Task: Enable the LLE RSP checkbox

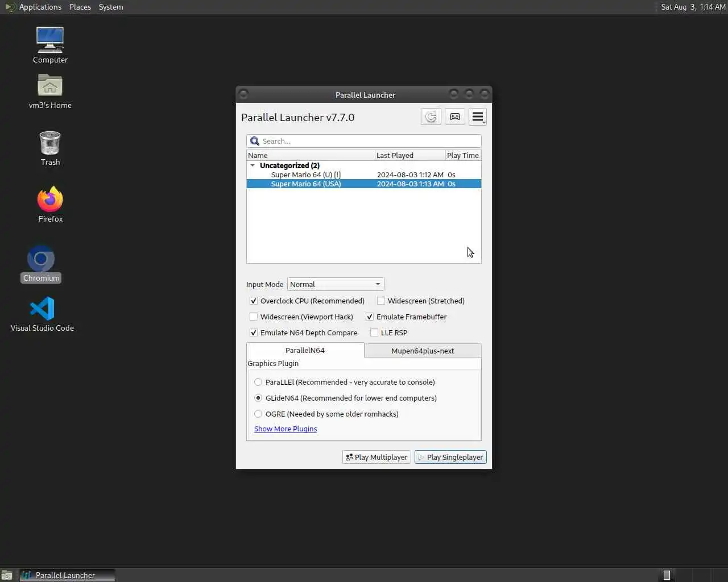Action: point(374,332)
